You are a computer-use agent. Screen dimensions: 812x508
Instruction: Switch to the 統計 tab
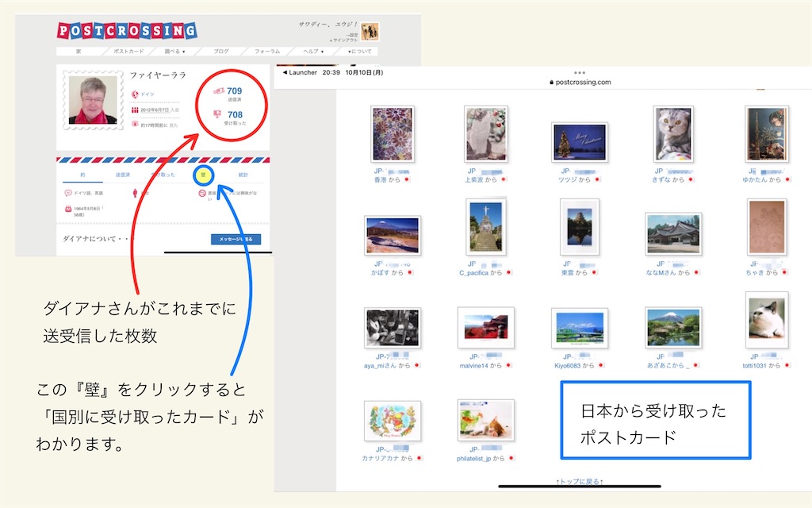[x=243, y=175]
